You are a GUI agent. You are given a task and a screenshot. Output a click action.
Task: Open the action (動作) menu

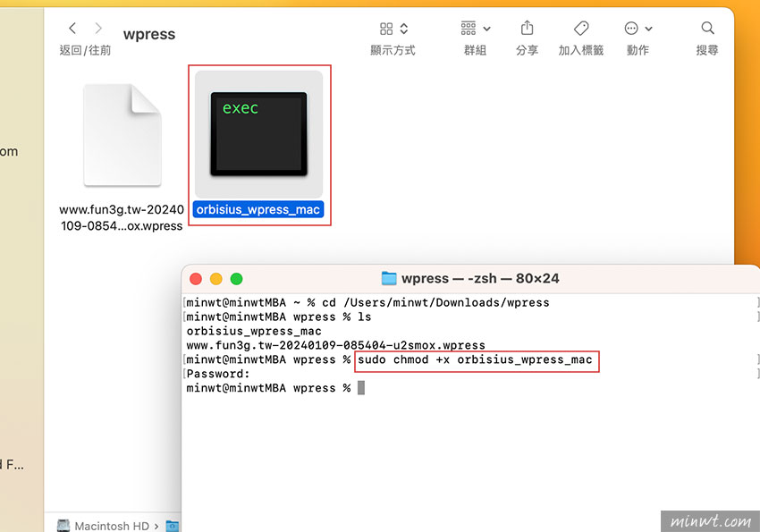(638, 29)
